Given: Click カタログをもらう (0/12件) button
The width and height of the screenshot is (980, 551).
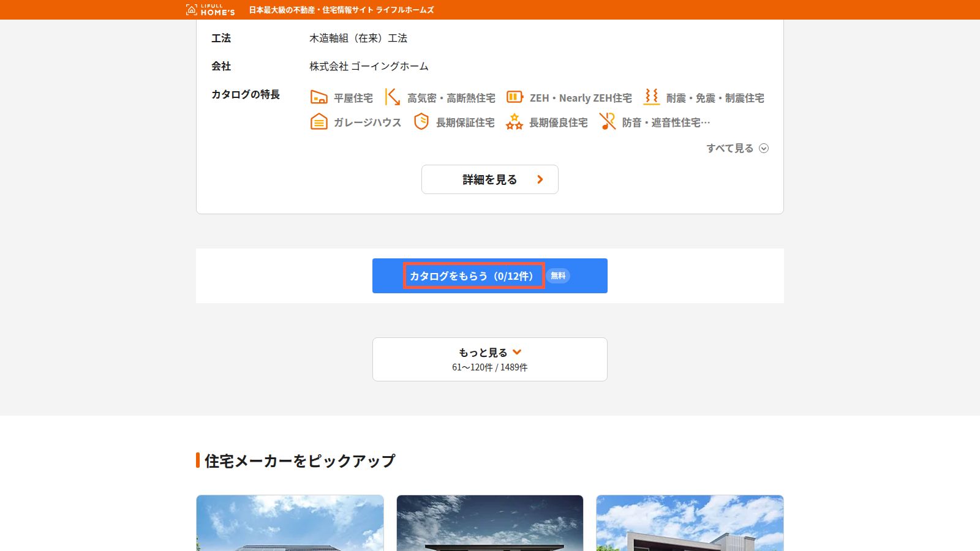Looking at the screenshot, I should pyautogui.click(x=490, y=275).
